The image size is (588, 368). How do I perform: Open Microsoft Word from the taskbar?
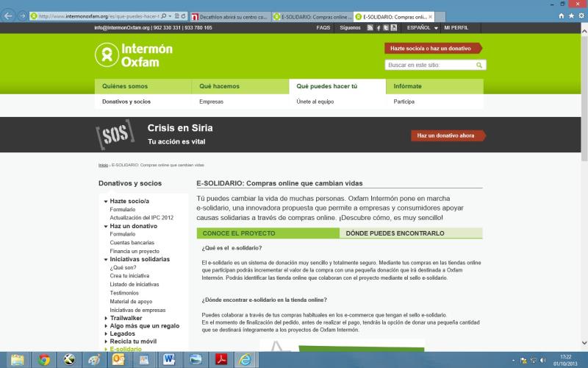point(169,360)
